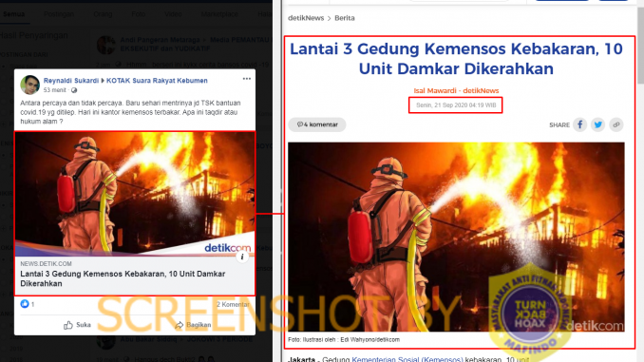This screenshot has height=362, width=644.
Task: Click the globe privacy icon under post
Action: tap(74, 90)
